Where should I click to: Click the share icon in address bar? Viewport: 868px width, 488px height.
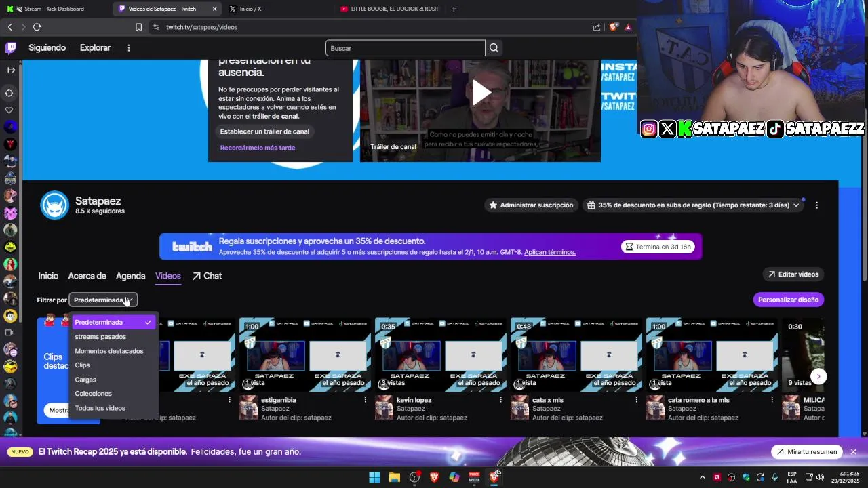[x=597, y=27]
